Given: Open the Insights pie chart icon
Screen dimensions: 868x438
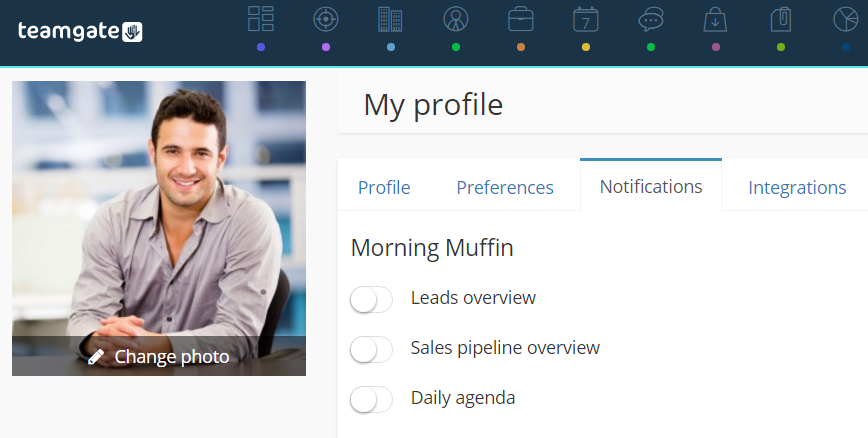Looking at the screenshot, I should (846, 19).
